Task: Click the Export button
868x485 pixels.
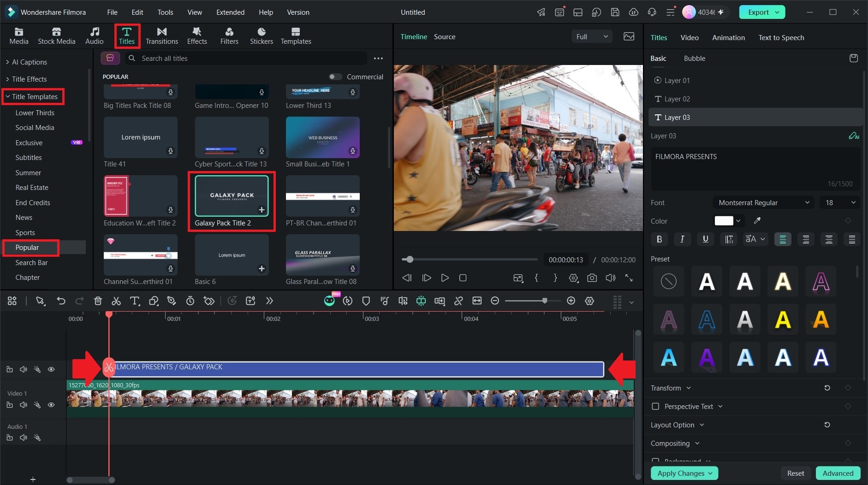Action: [762, 12]
